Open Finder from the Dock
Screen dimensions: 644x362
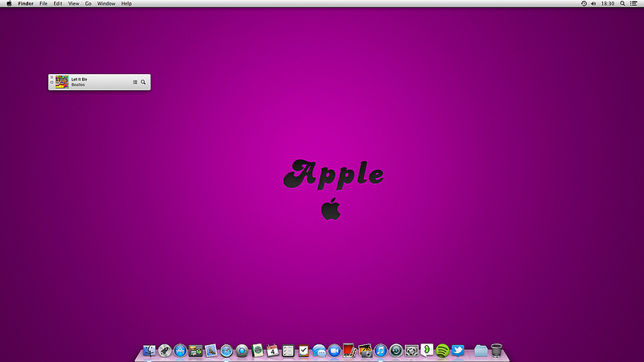(149, 351)
